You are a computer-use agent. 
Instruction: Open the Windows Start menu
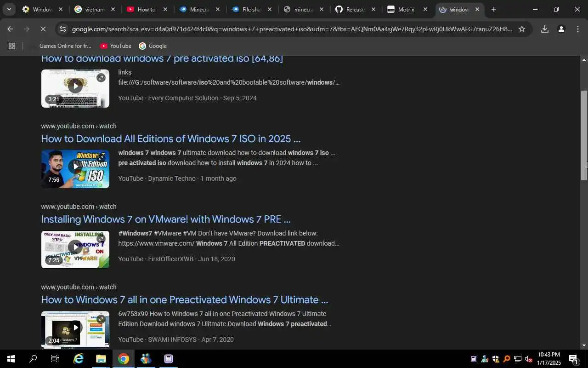11,359
